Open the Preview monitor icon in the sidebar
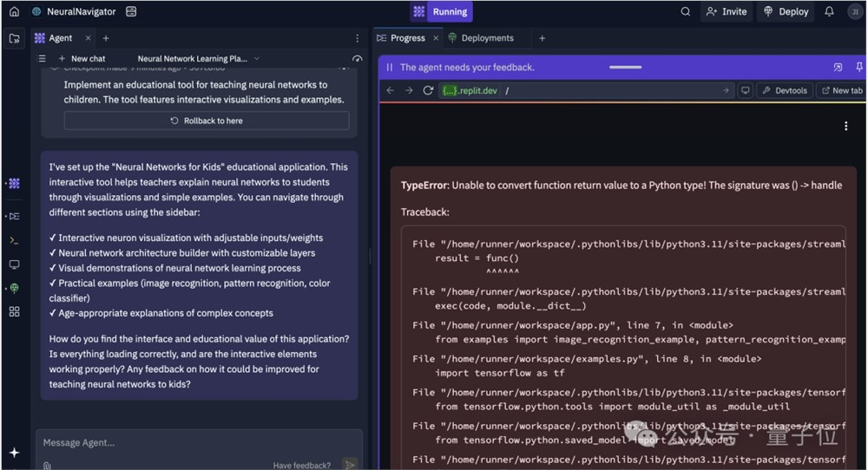This screenshot has width=868, height=470. [x=15, y=264]
